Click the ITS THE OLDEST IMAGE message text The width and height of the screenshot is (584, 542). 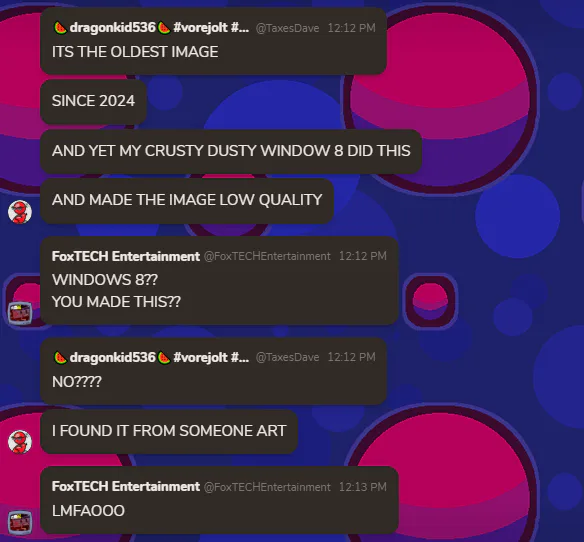pos(135,52)
